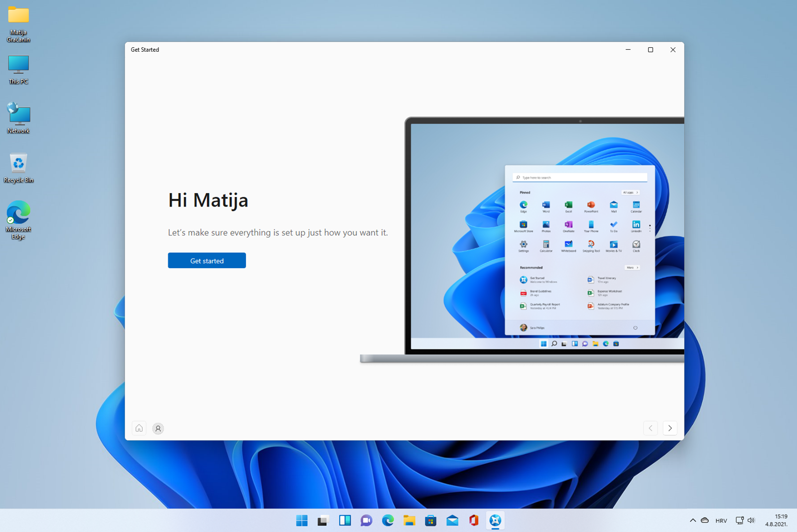Select the Microsoft Edge desktop shortcut

[18, 220]
